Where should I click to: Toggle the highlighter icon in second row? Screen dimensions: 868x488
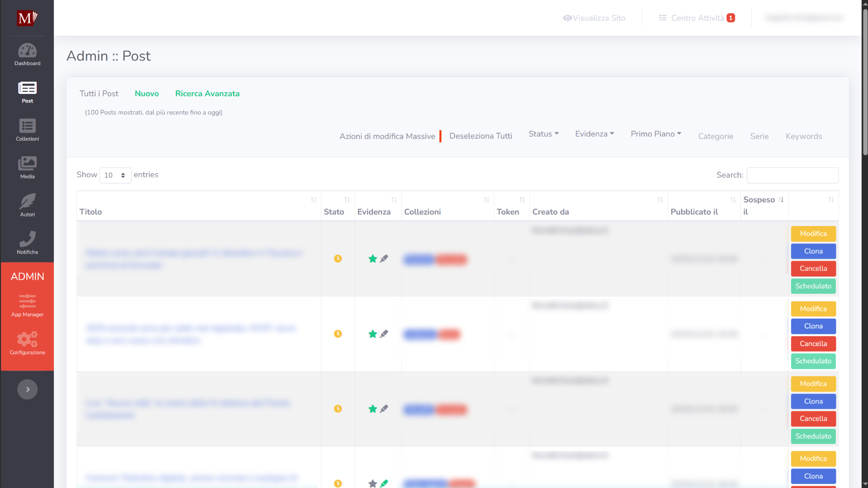point(384,334)
